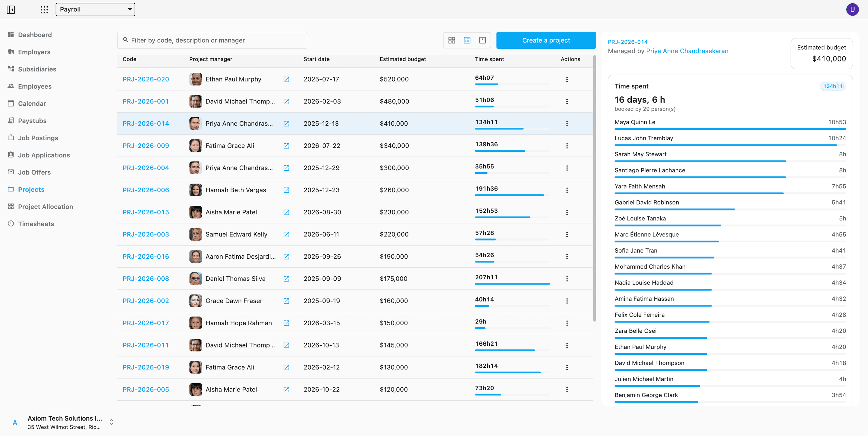Open actions menu for PRJ-2026-006
The image size is (868, 436).
[x=567, y=190]
